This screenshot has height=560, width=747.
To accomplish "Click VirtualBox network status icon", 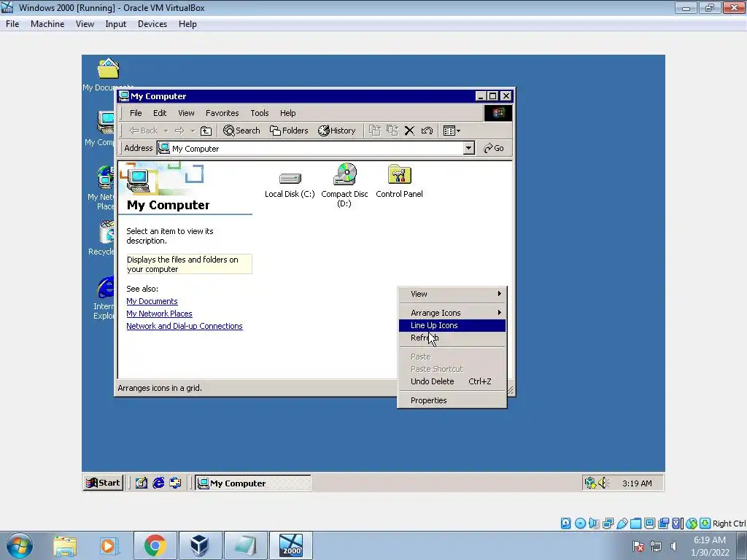I will click(608, 524).
